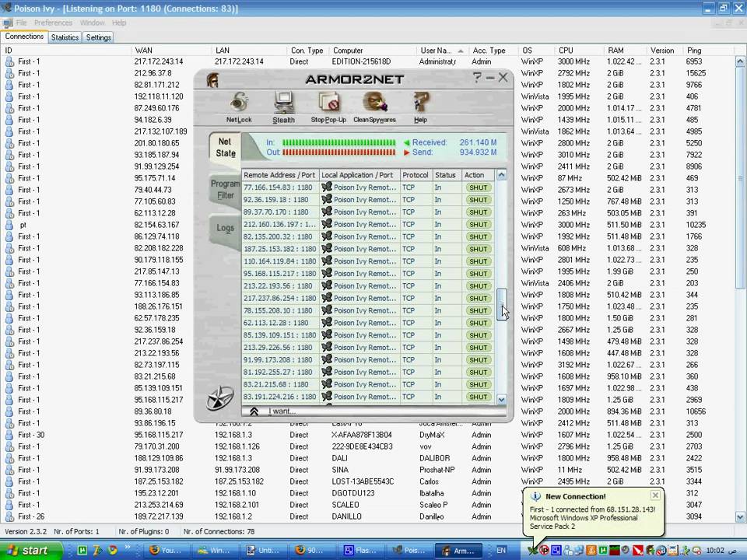Close the New Connection notification balloon
Viewport: 747px width, 560px height.
click(655, 495)
